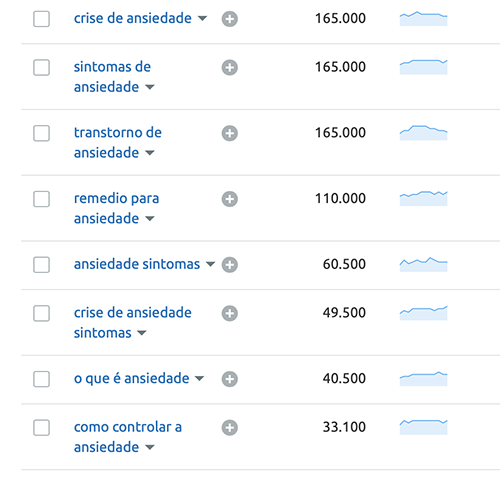This screenshot has height=480, width=500.
Task: Click plus icon for 'como controlar a ansiedade'
Action: point(230,428)
